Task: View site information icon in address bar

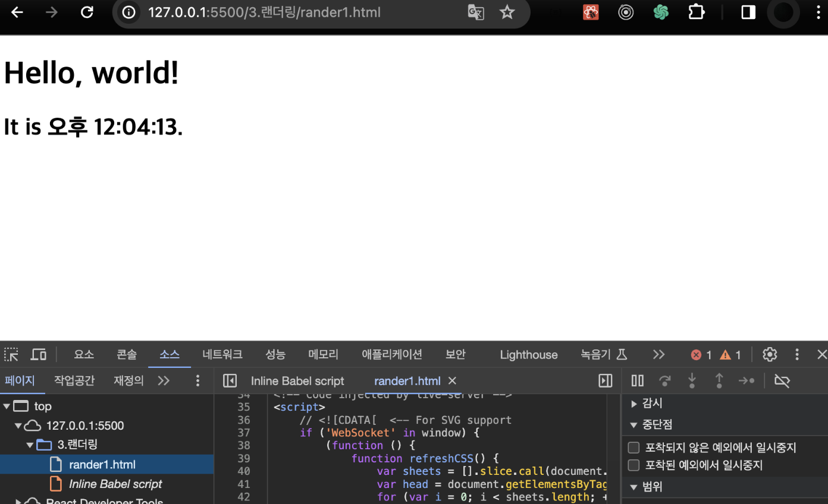Action: point(129,12)
